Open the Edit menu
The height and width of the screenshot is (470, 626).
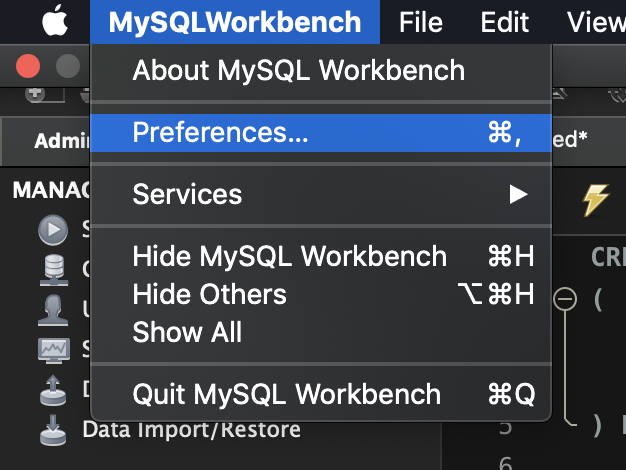point(505,22)
